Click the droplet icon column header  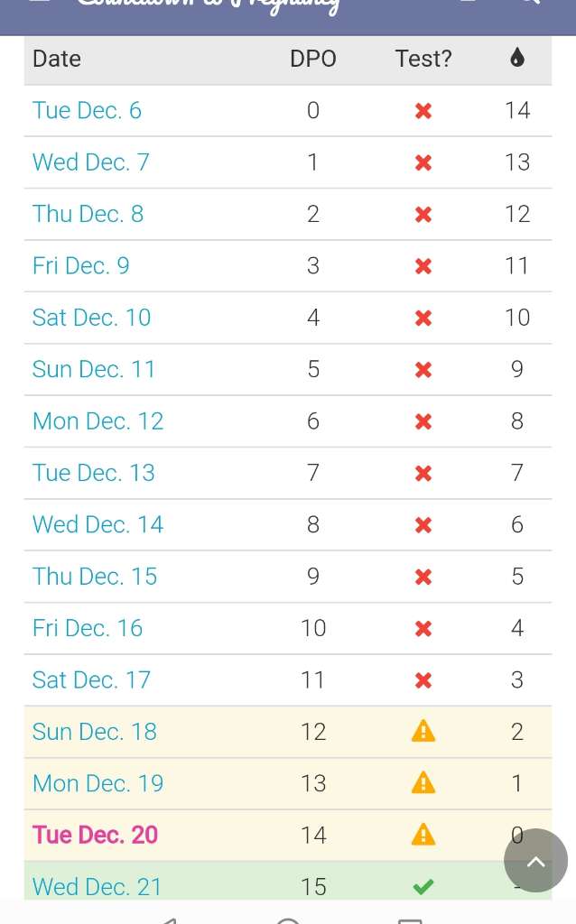[x=516, y=59]
